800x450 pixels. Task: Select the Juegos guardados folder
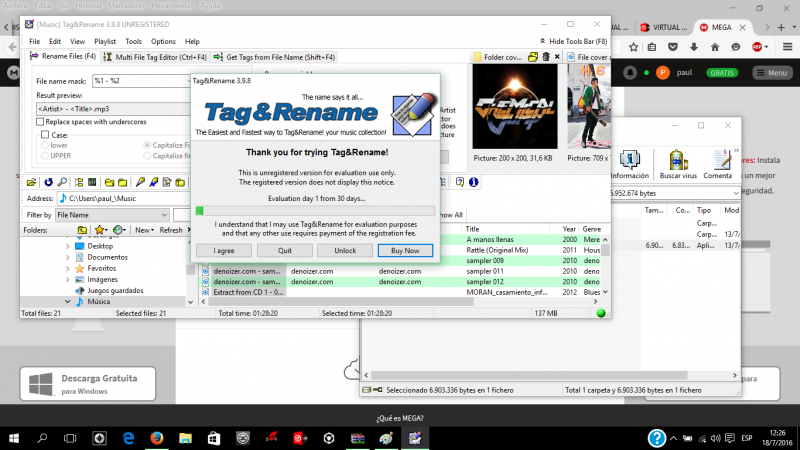pyautogui.click(x=115, y=290)
